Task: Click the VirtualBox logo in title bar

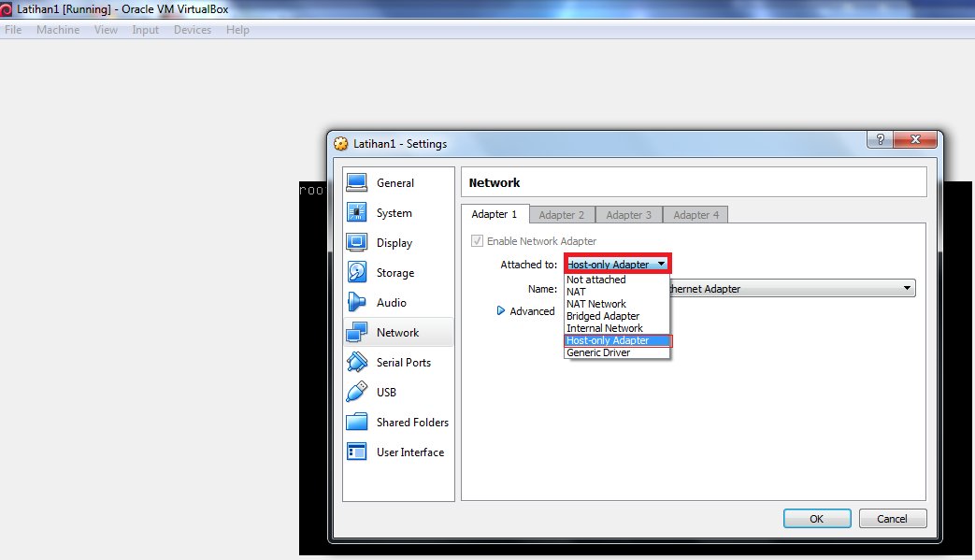Action: [x=7, y=9]
